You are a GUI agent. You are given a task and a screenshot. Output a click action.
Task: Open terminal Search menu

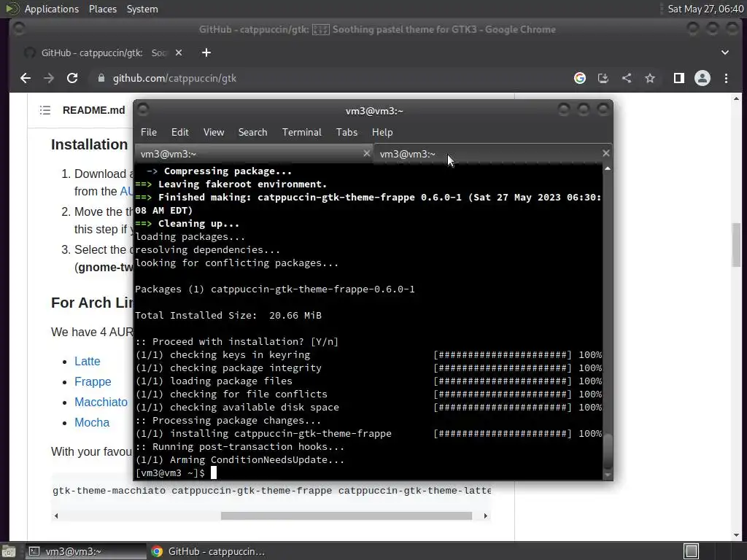252,133
